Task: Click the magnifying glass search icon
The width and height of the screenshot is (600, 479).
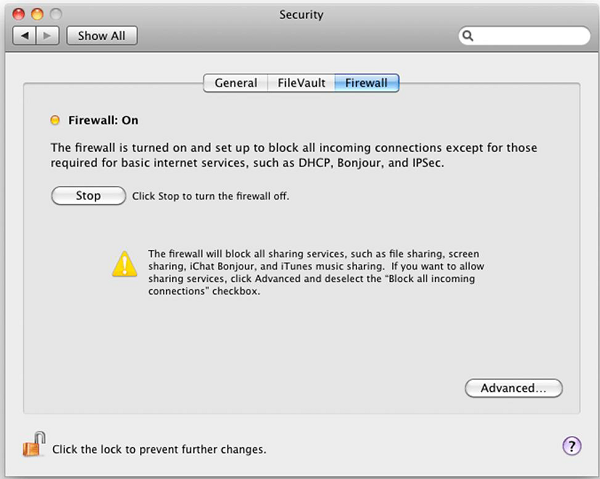Action: point(468,36)
